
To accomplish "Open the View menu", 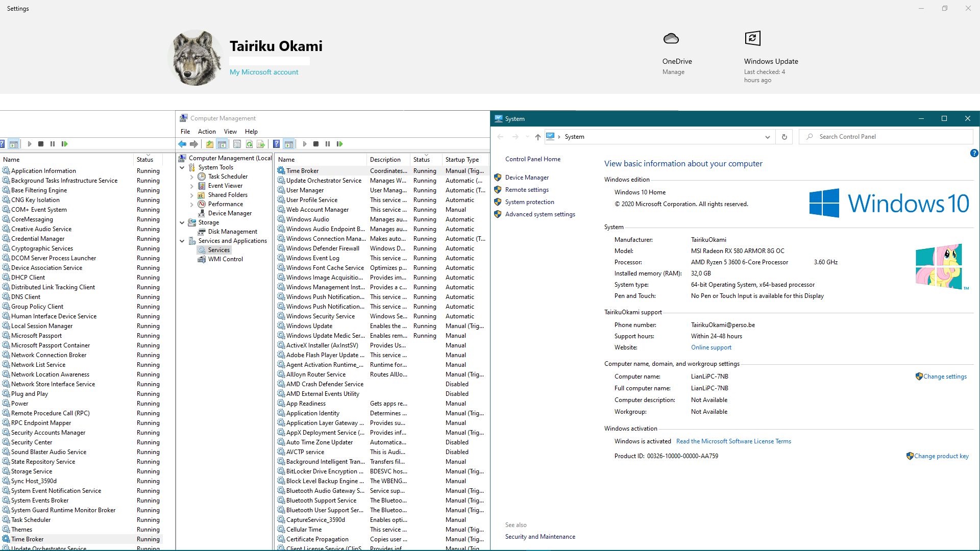I will point(230,132).
